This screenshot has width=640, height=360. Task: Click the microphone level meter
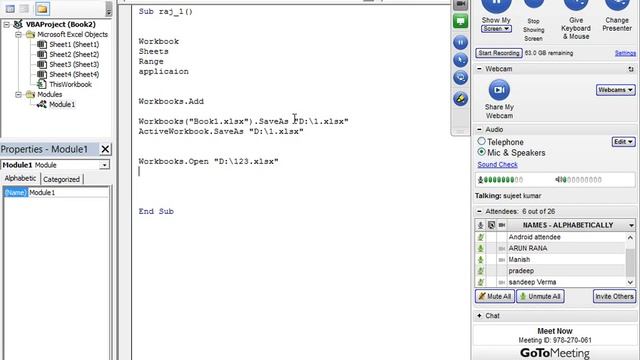500,180
